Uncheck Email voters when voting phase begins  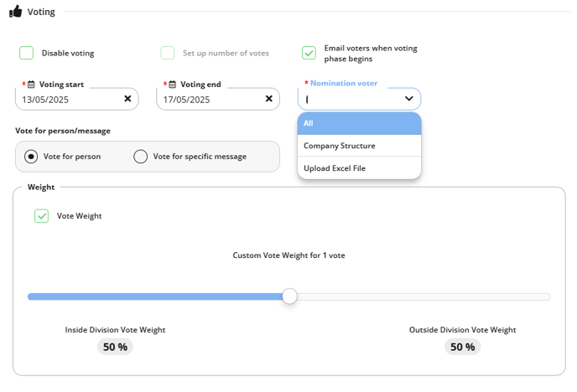(x=309, y=53)
